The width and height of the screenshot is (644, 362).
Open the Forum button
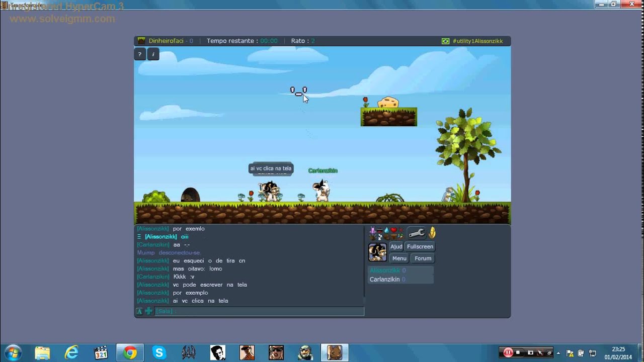[x=423, y=258]
